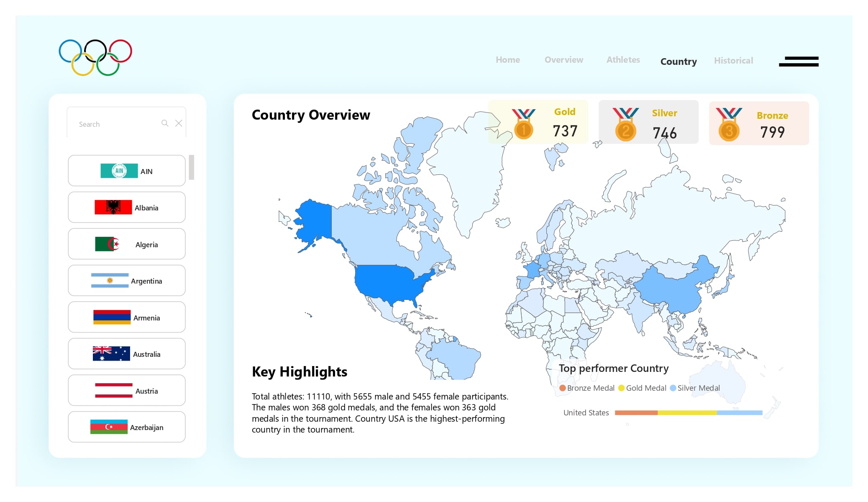Click the search magnifier icon
Image resolution: width=868 pixels, height=502 pixels.
point(165,123)
